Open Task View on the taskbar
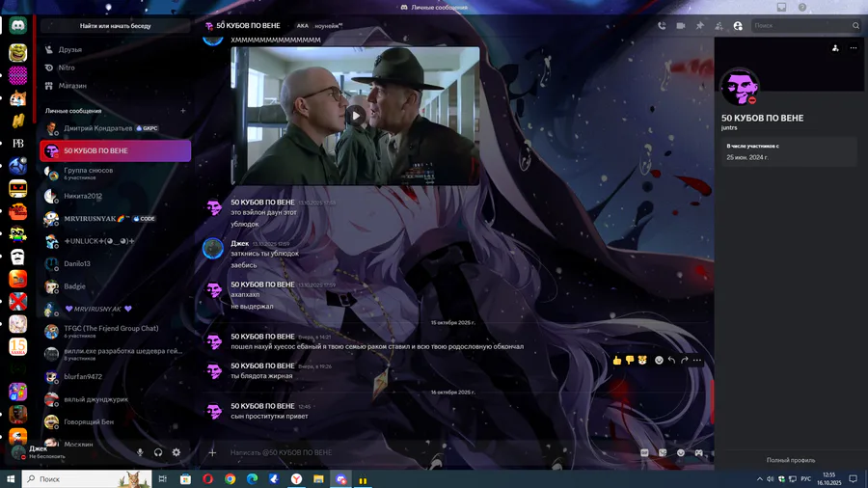 click(x=162, y=479)
